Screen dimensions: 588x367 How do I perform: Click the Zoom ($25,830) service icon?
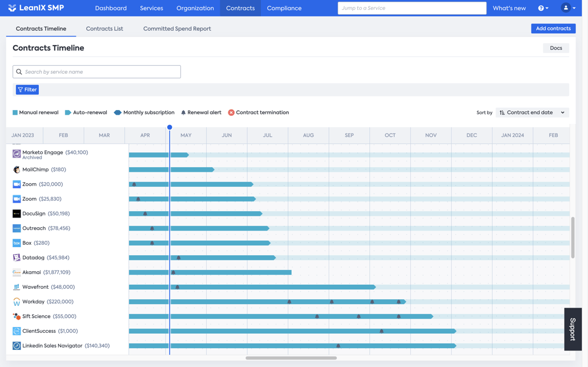tap(17, 199)
